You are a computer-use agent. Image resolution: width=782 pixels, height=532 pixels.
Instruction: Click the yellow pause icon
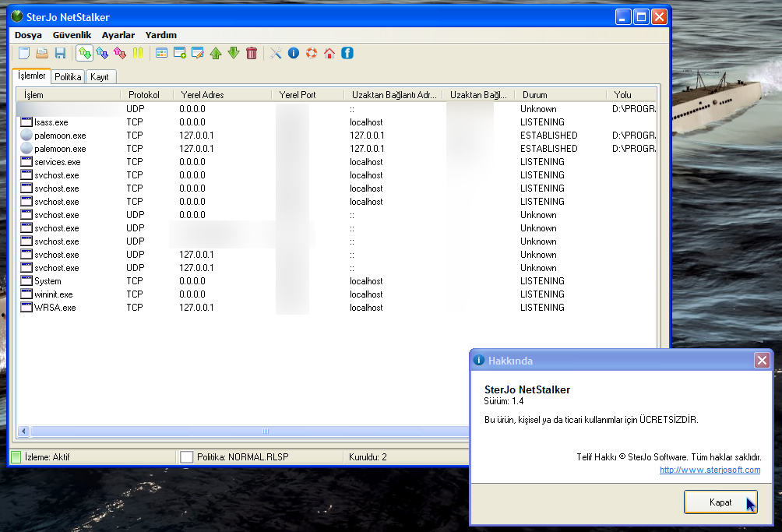click(x=138, y=53)
